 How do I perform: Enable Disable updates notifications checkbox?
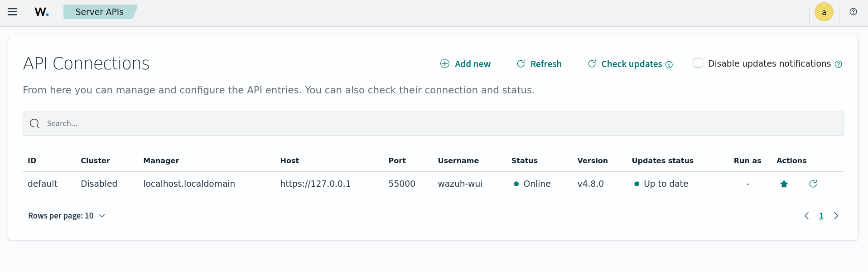tap(698, 63)
